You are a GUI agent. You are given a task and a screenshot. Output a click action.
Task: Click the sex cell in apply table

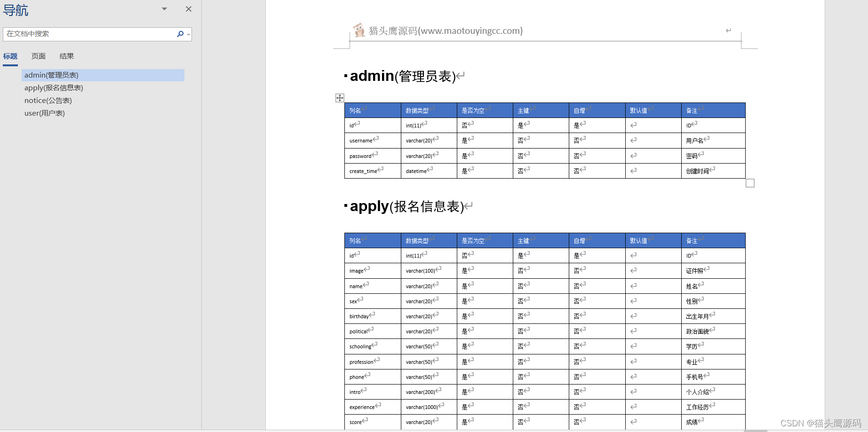pyautogui.click(x=373, y=301)
